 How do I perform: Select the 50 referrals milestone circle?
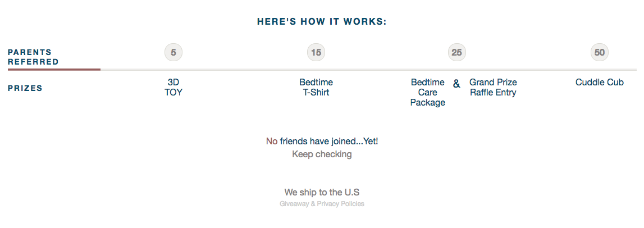(x=600, y=53)
